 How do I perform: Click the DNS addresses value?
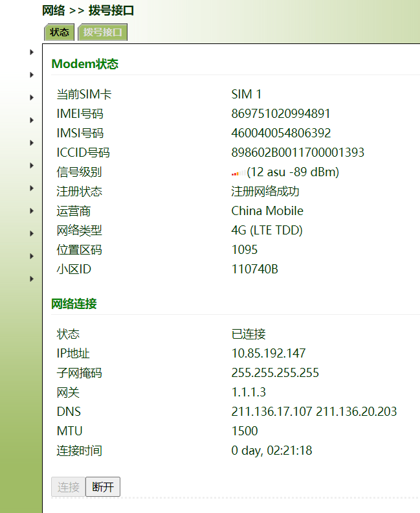coord(314,412)
